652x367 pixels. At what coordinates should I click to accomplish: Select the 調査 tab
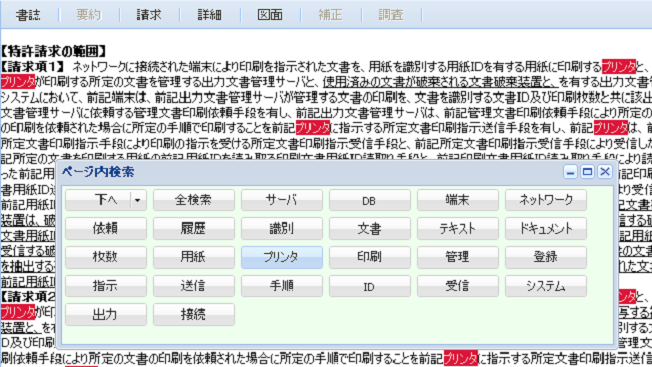391,15
